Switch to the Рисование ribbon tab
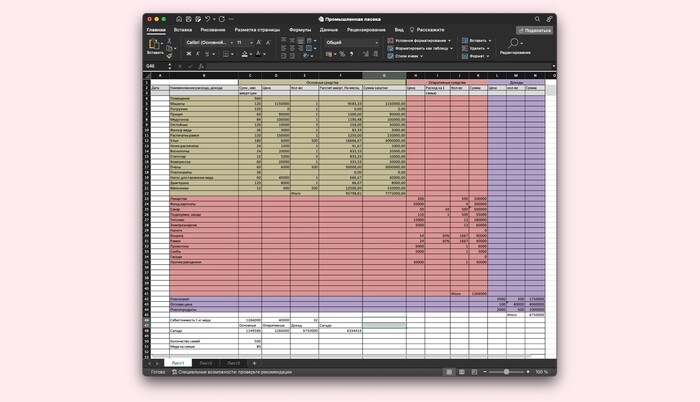Image resolution: width=700 pixels, height=402 pixels. coord(213,30)
